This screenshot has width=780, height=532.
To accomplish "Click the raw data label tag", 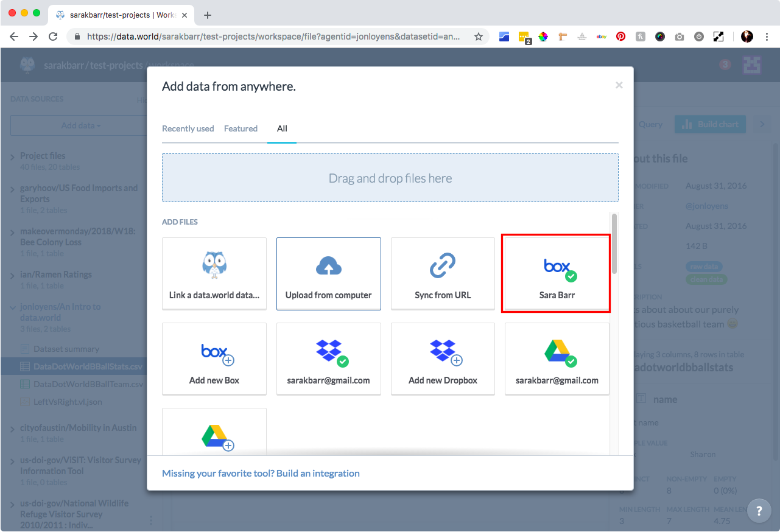I will pyautogui.click(x=704, y=267).
